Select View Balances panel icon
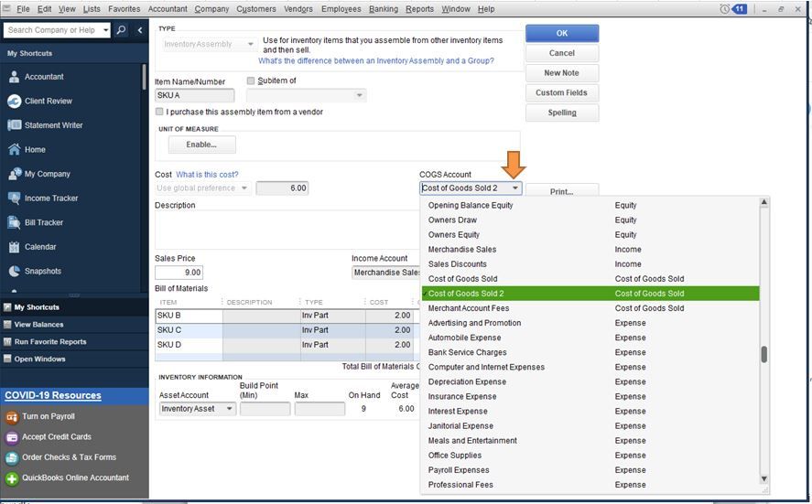812x504 pixels. click(x=7, y=325)
